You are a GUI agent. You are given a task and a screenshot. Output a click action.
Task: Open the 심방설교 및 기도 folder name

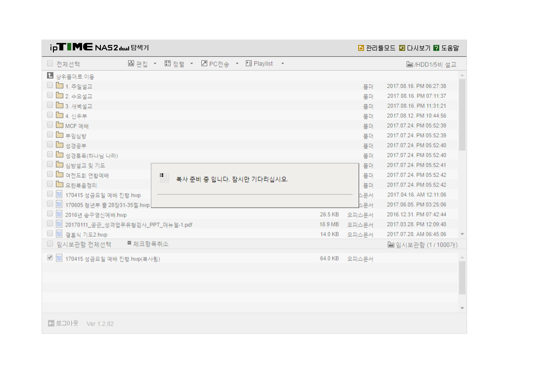(85, 166)
